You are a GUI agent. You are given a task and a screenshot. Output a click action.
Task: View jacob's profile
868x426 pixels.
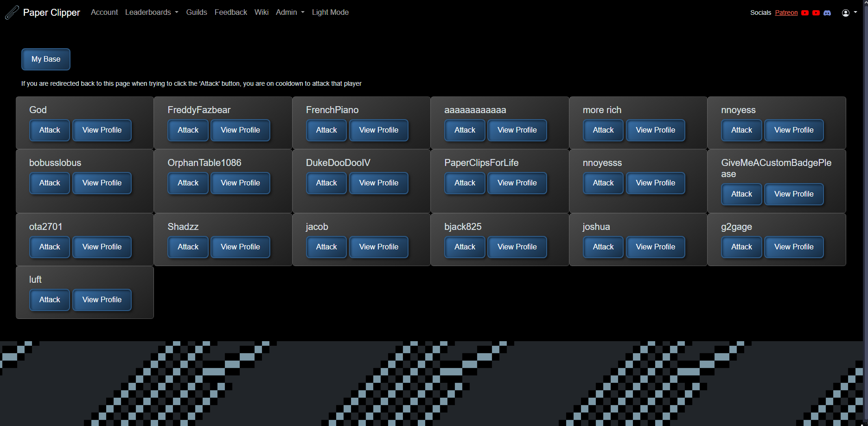[379, 247]
